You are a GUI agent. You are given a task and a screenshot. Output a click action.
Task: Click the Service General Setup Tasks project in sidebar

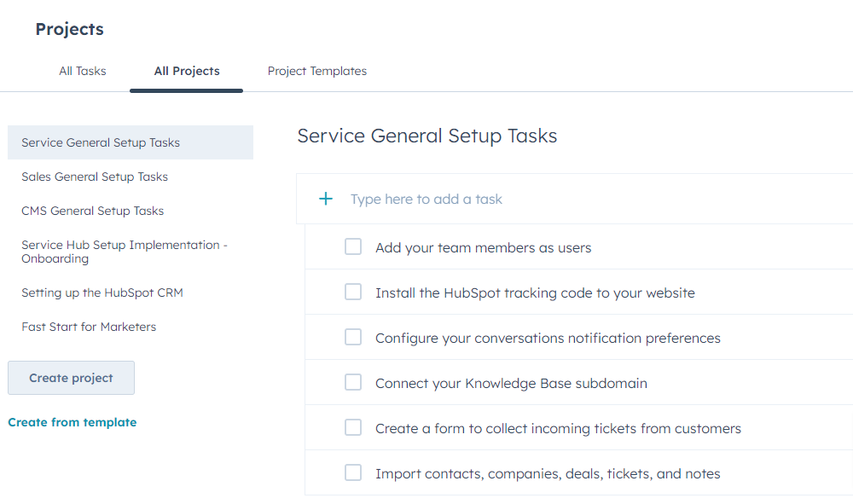click(101, 142)
